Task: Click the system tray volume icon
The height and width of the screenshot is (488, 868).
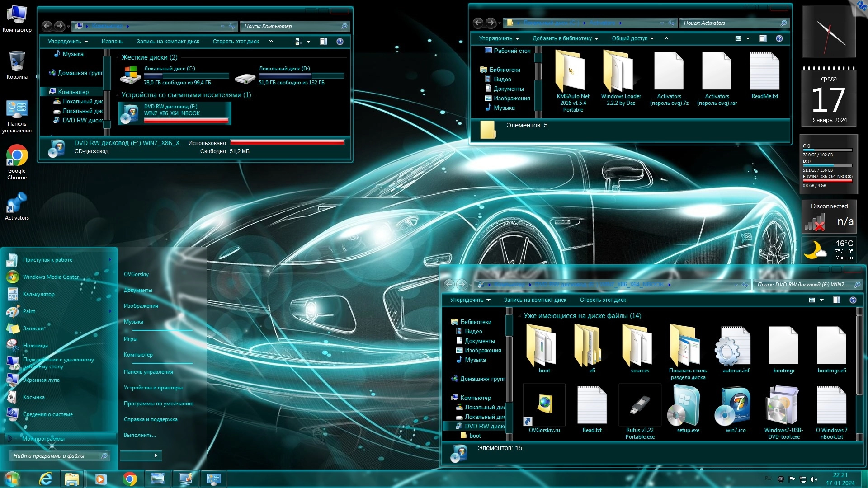Action: pos(814,479)
